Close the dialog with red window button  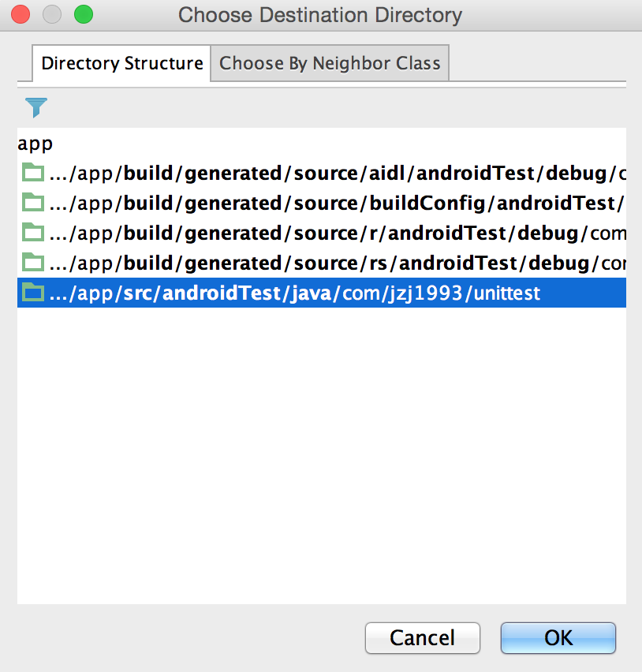[21, 14]
